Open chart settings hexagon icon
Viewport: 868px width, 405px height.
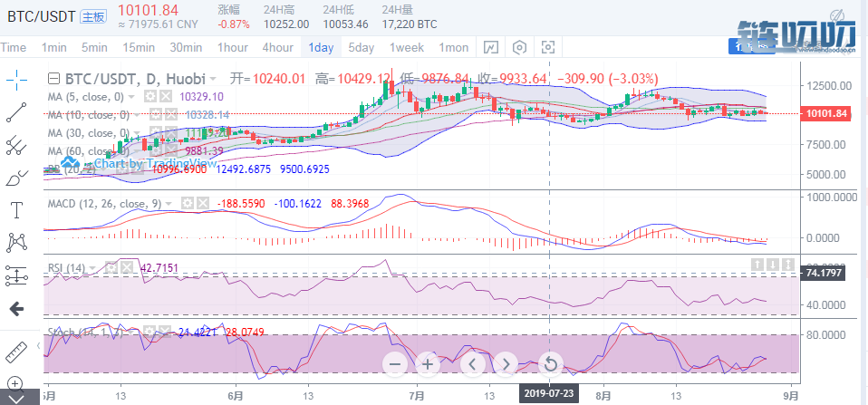tap(519, 47)
